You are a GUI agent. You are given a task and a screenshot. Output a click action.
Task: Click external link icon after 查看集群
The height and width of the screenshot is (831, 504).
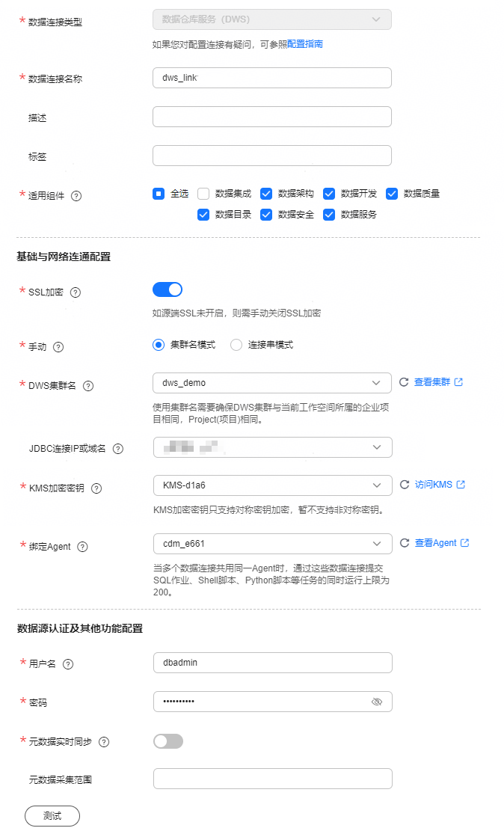(459, 382)
